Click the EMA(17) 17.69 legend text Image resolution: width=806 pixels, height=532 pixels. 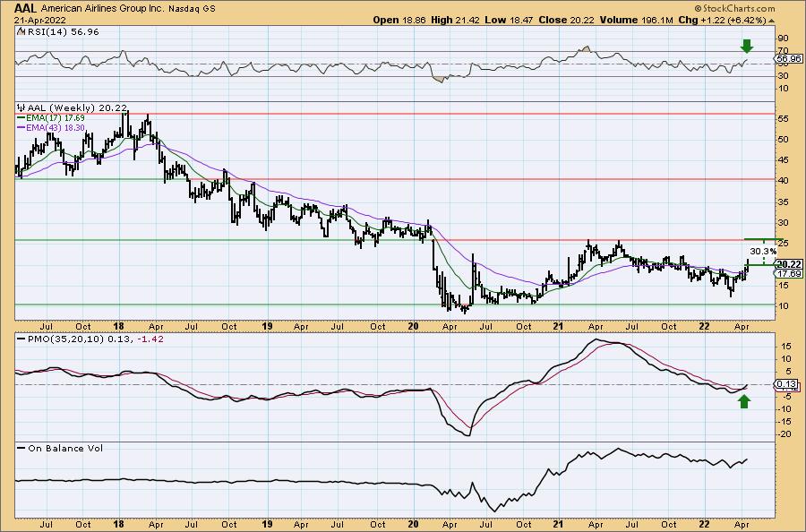[x=56, y=118]
